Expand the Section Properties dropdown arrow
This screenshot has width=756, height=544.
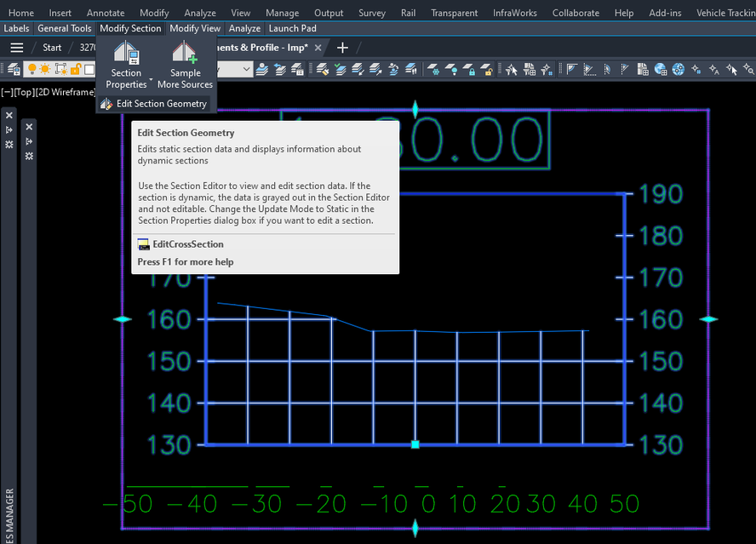[151, 79]
